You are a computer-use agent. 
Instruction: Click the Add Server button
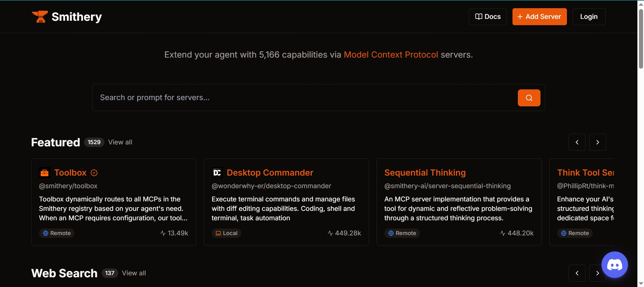[539, 17]
